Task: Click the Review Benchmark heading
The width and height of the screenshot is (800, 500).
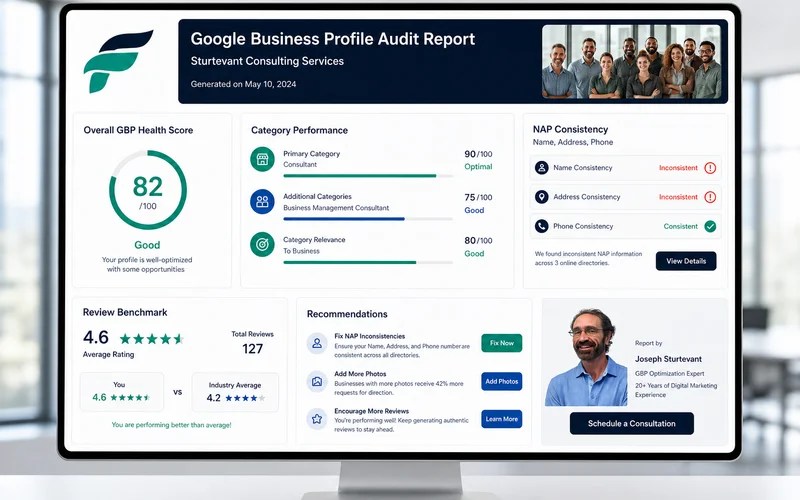Action: pos(125,312)
